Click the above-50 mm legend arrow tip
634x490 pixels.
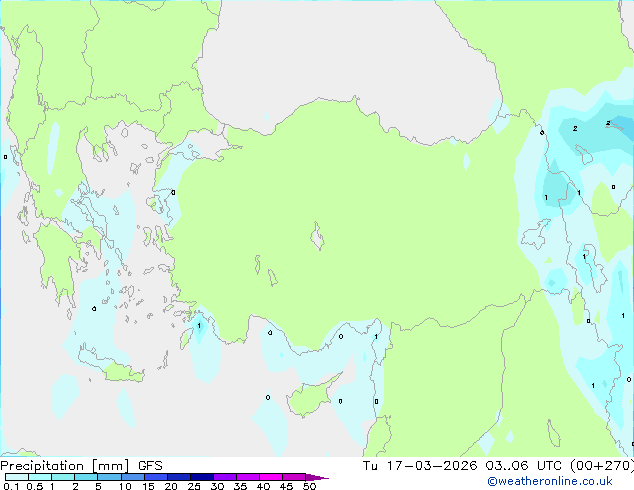(317, 477)
